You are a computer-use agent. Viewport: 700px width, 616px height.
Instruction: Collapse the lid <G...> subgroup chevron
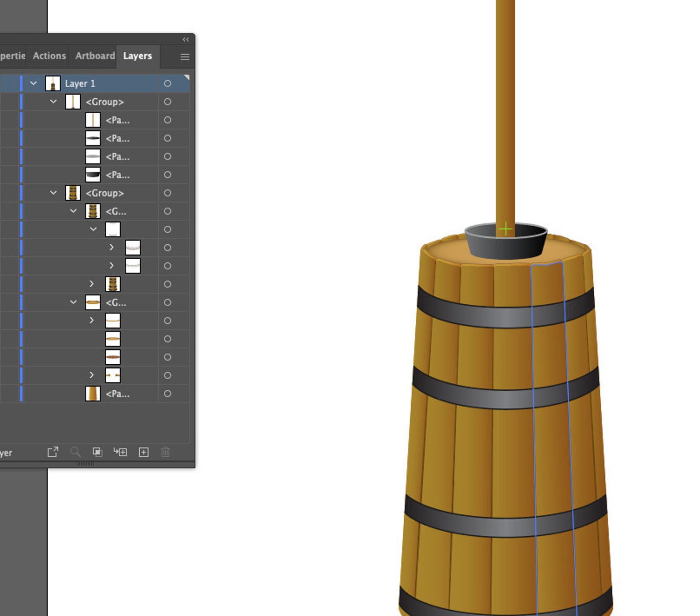(73, 302)
